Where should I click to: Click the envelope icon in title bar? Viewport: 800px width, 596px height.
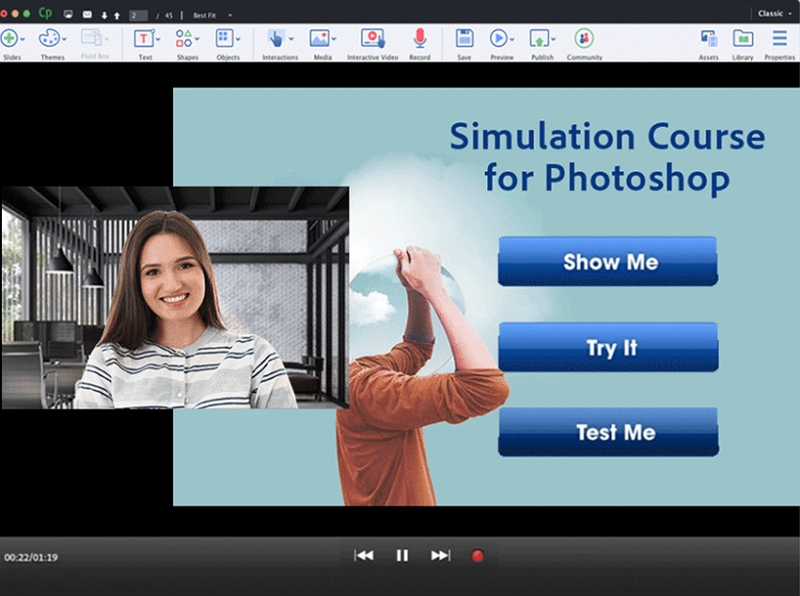coord(87,14)
